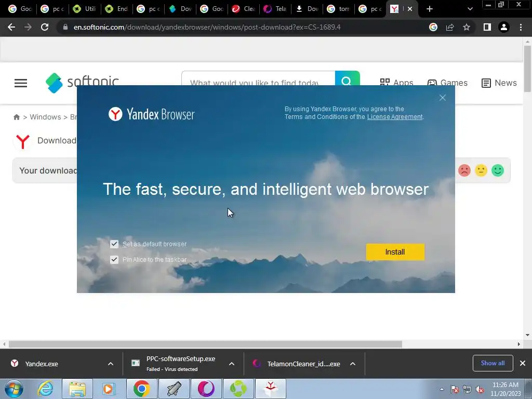The image size is (532, 399).
Task: Launch Internet Explorer from taskbar
Action: click(x=45, y=389)
